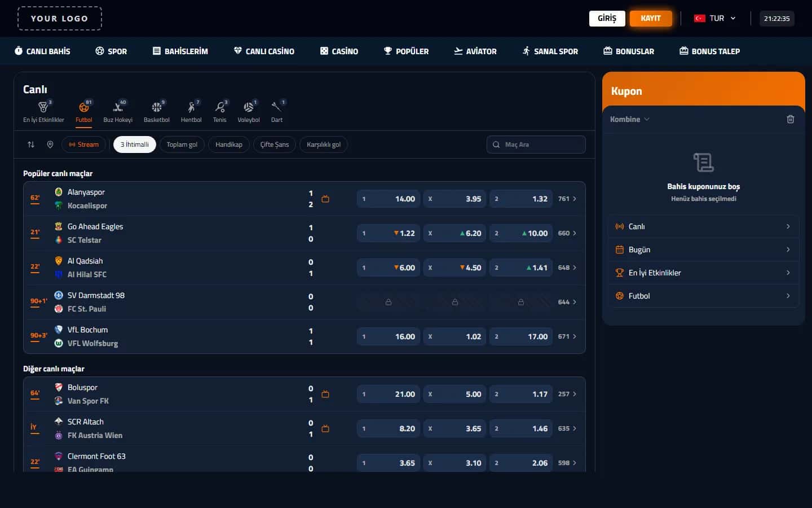Open the Kombine coupon type dropdown
Image resolution: width=812 pixels, height=508 pixels.
coord(630,119)
